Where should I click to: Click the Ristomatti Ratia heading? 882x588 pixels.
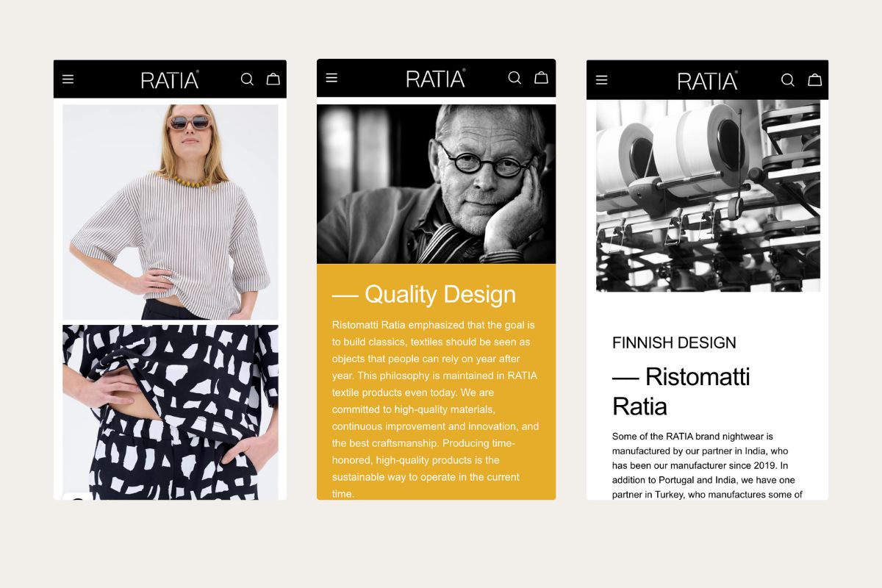[681, 391]
